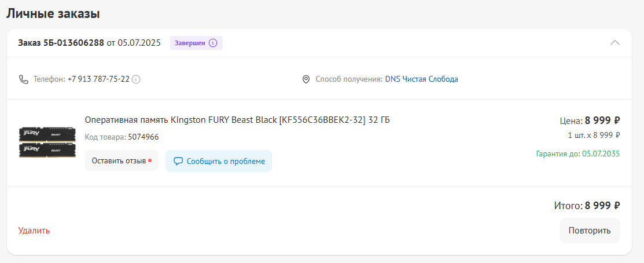This screenshot has height=263, width=644.
Task: Click the product code 5074966
Action: [x=142, y=137]
